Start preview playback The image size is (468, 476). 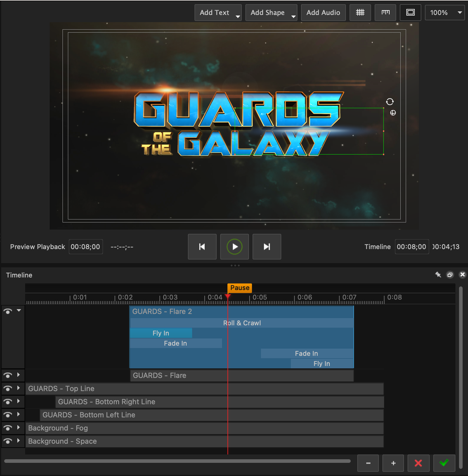(235, 247)
